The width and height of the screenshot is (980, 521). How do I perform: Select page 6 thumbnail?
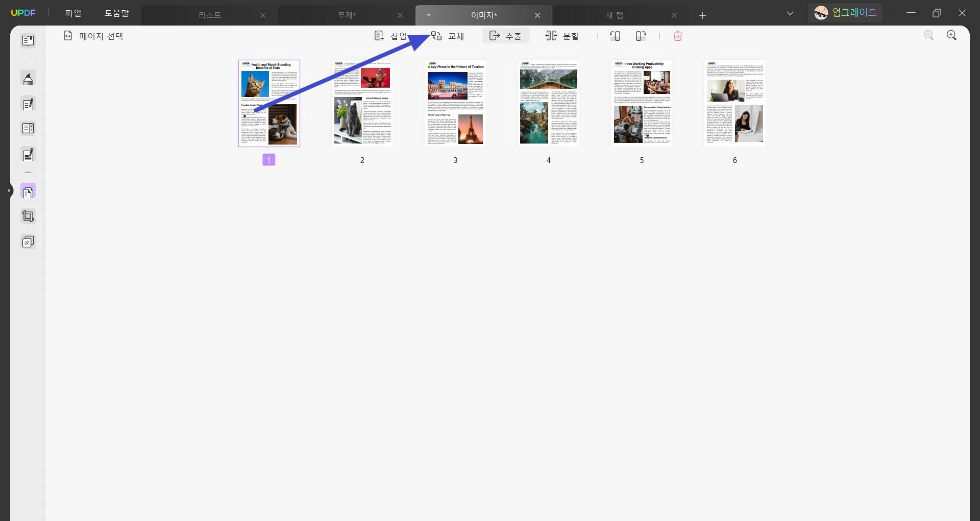coord(735,103)
